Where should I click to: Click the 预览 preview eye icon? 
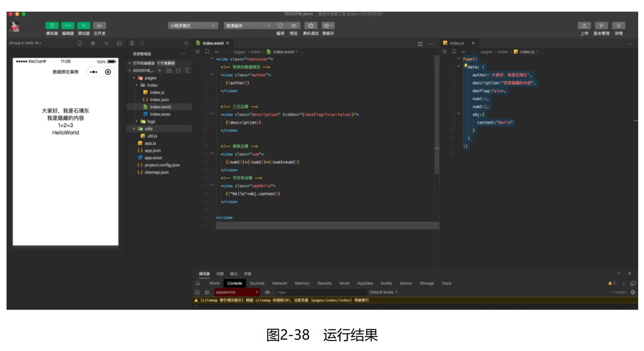(x=294, y=26)
